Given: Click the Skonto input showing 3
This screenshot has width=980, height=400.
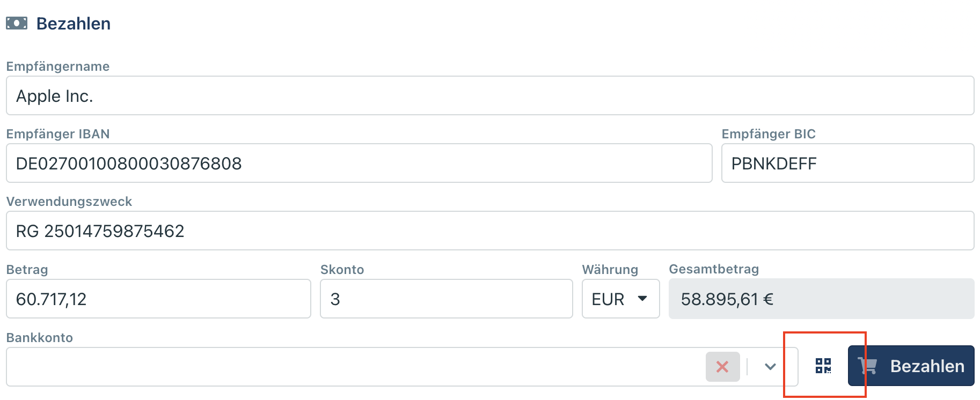Looking at the screenshot, I should point(446,299).
